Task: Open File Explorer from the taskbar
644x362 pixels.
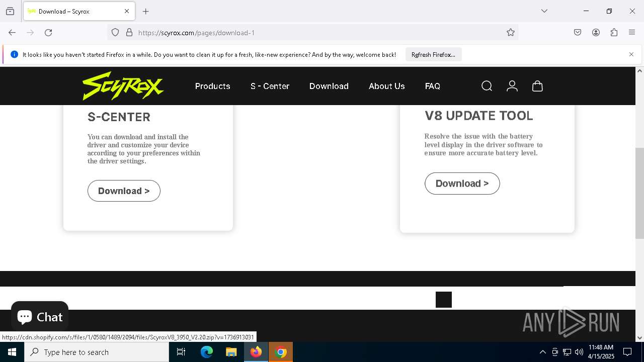Action: (x=231, y=352)
